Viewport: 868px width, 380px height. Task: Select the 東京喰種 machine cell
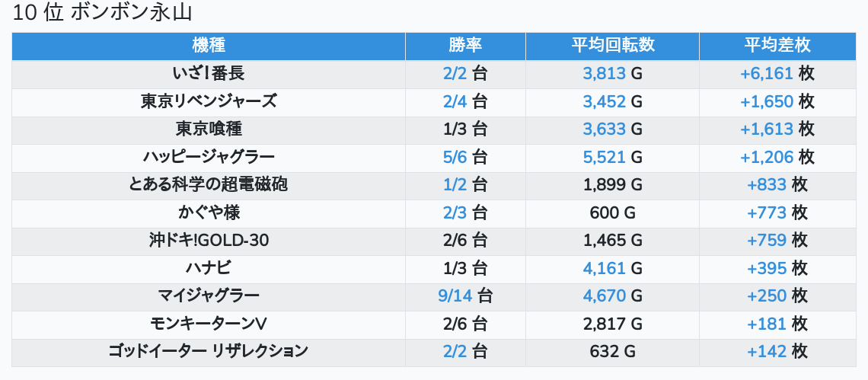pos(209,129)
